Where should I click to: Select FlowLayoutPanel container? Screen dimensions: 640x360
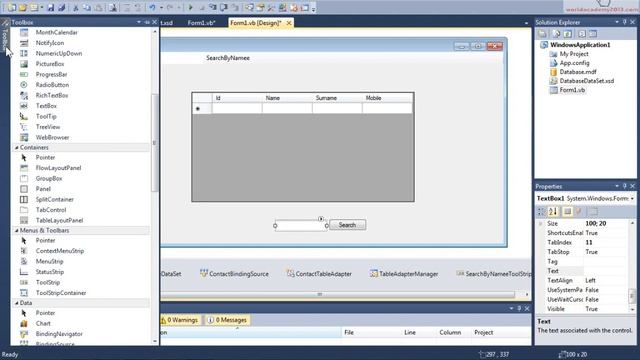click(x=58, y=168)
